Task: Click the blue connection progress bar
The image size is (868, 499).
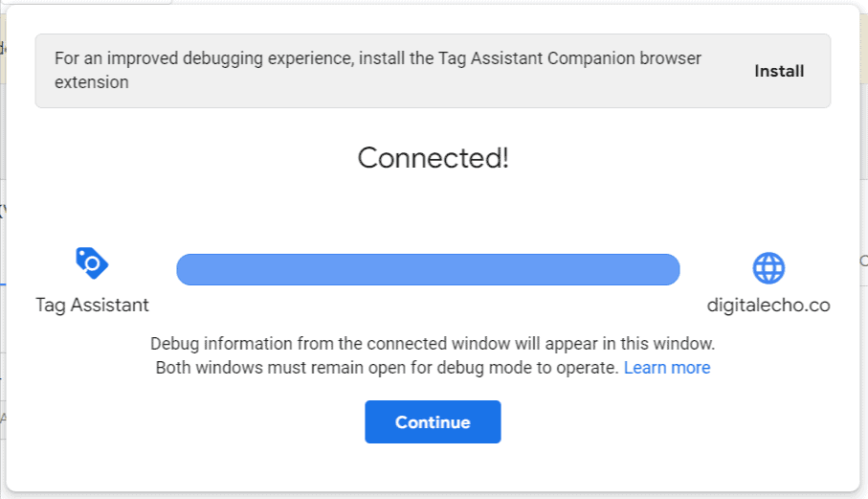Action: tap(428, 270)
